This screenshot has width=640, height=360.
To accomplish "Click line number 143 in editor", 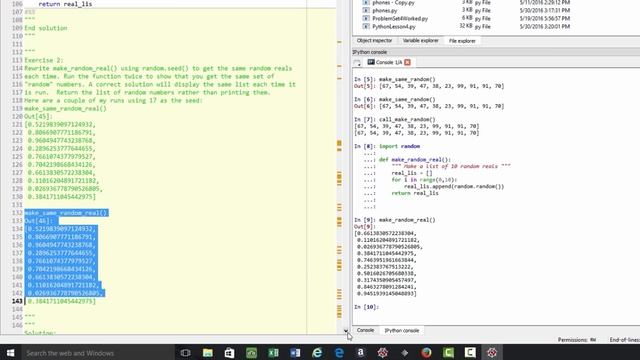I will (17, 301).
